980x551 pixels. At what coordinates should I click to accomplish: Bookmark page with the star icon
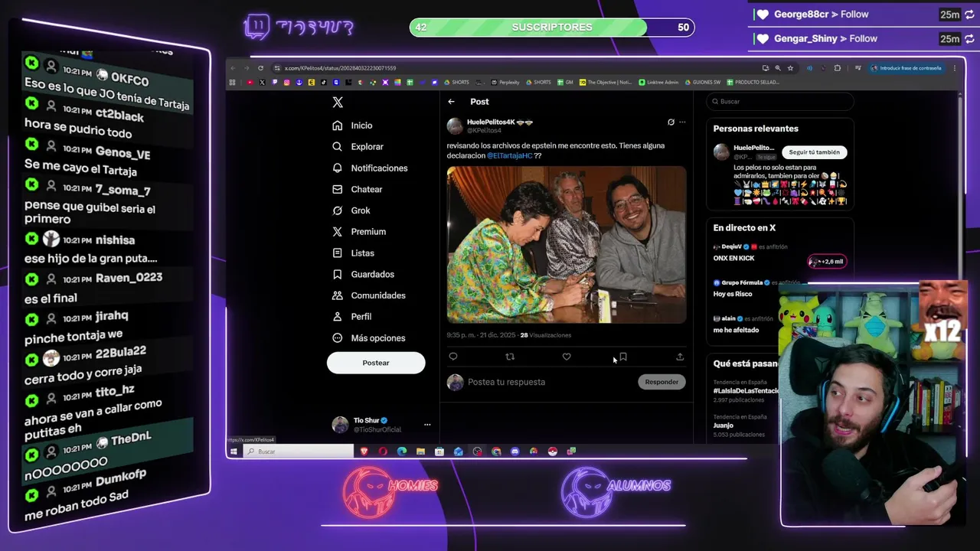[790, 68]
